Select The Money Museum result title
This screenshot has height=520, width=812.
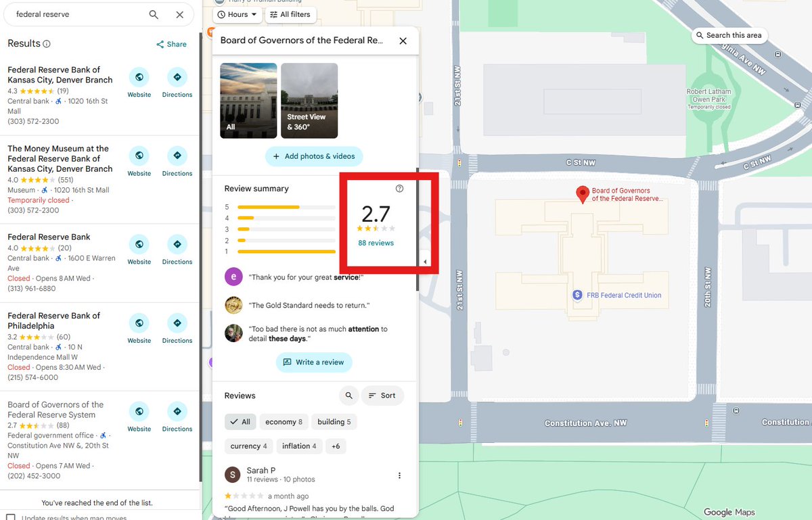pyautogui.click(x=60, y=159)
